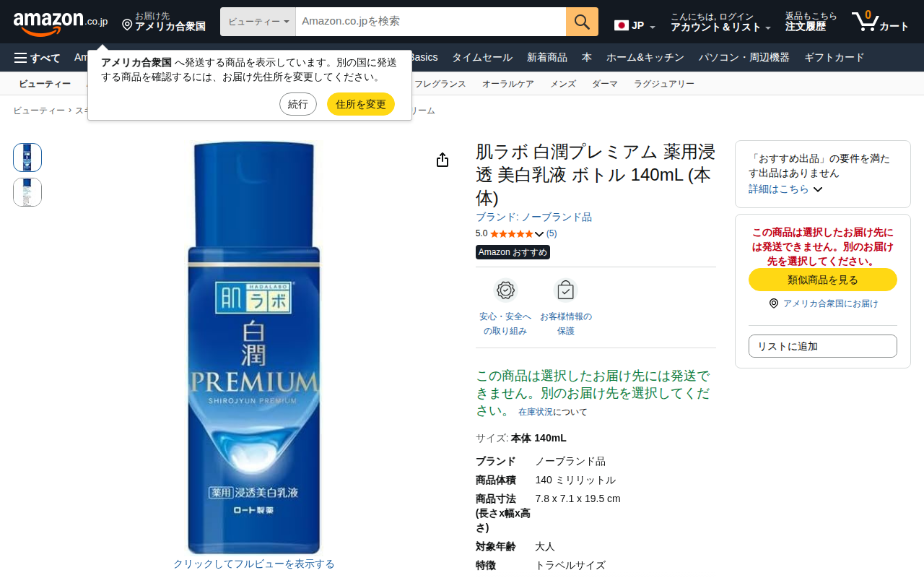Open the ビューティー search category dropdown
Viewport: 924px width, 578px height.
pos(258,22)
